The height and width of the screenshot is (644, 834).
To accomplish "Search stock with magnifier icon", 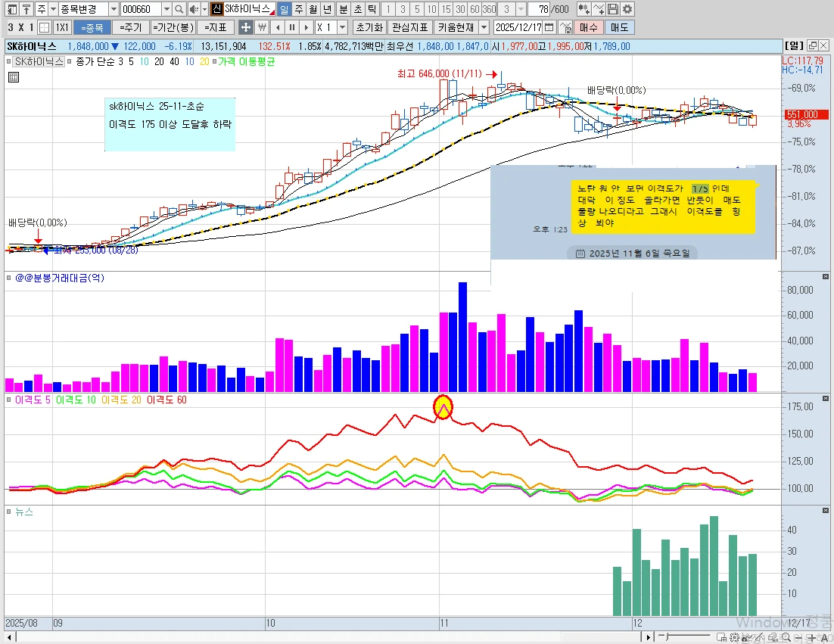I will tap(179, 9).
